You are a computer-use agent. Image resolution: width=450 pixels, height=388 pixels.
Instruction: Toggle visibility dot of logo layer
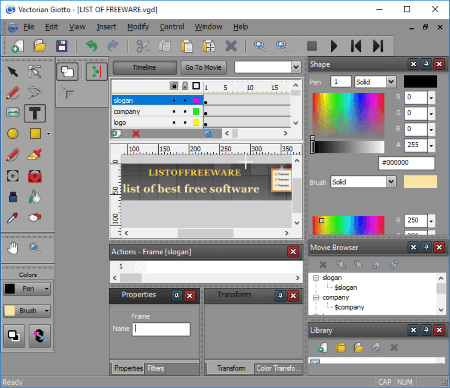174,122
